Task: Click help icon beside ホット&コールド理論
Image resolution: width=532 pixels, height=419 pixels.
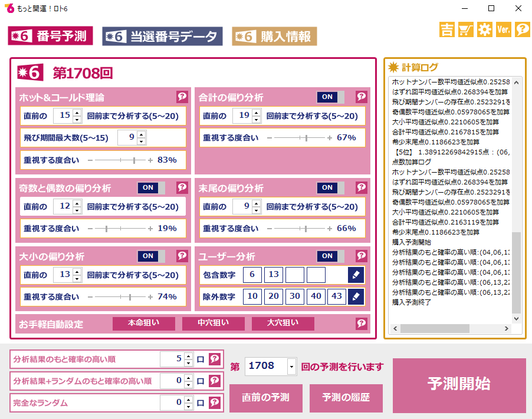Action: 182,97
